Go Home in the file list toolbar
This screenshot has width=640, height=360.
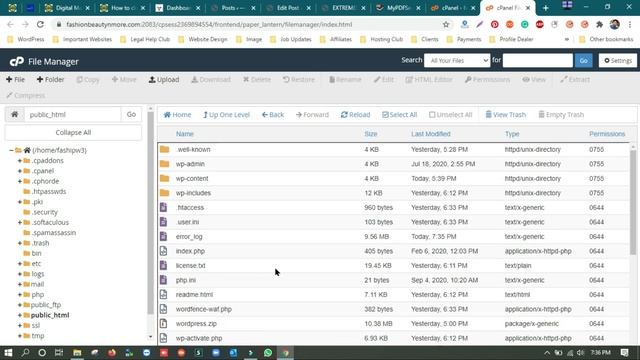pos(177,115)
